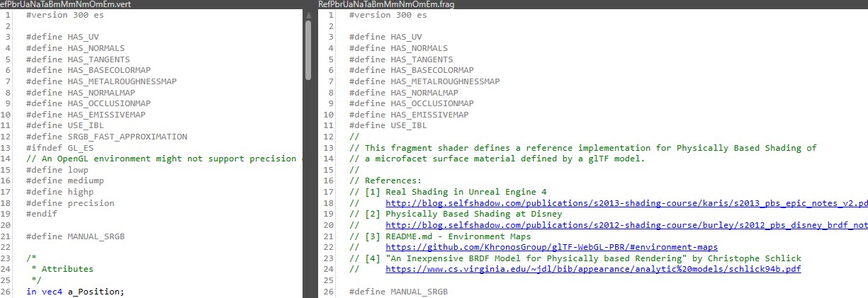This screenshot has height=298, width=868.
Task: Open the cs.virginia.edu schlick94b.pdf link
Action: (593, 269)
